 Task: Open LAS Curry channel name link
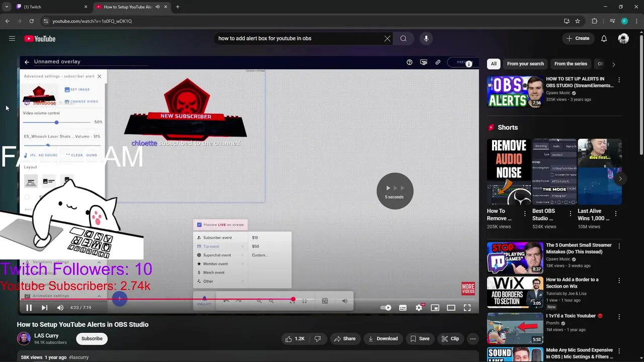coord(46,335)
